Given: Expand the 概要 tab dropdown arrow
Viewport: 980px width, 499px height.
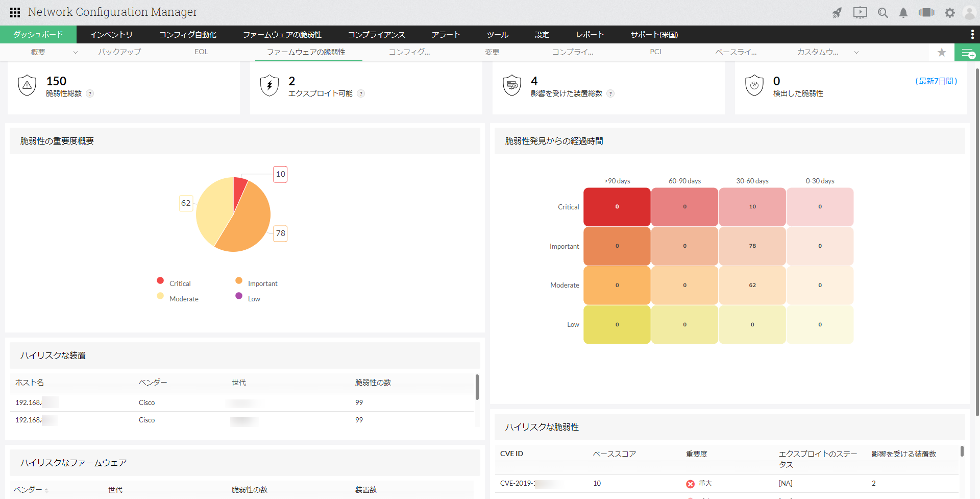Looking at the screenshot, I should pos(76,52).
